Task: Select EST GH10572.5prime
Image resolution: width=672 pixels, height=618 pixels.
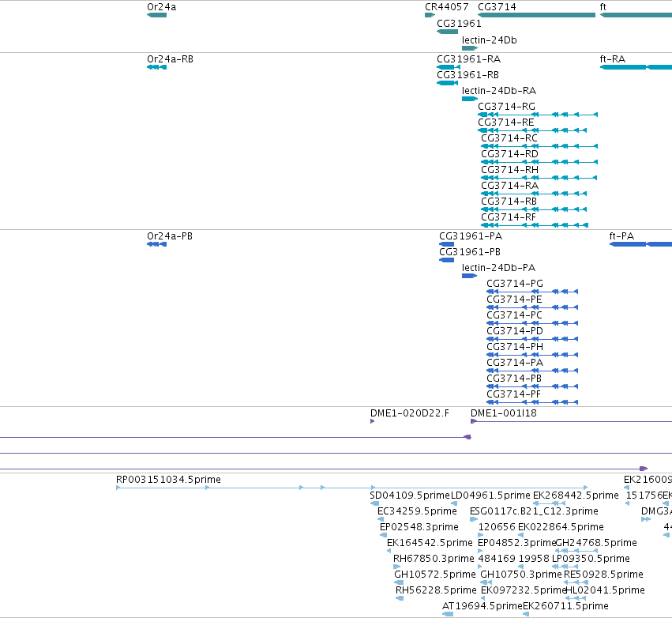Action: click(399, 582)
